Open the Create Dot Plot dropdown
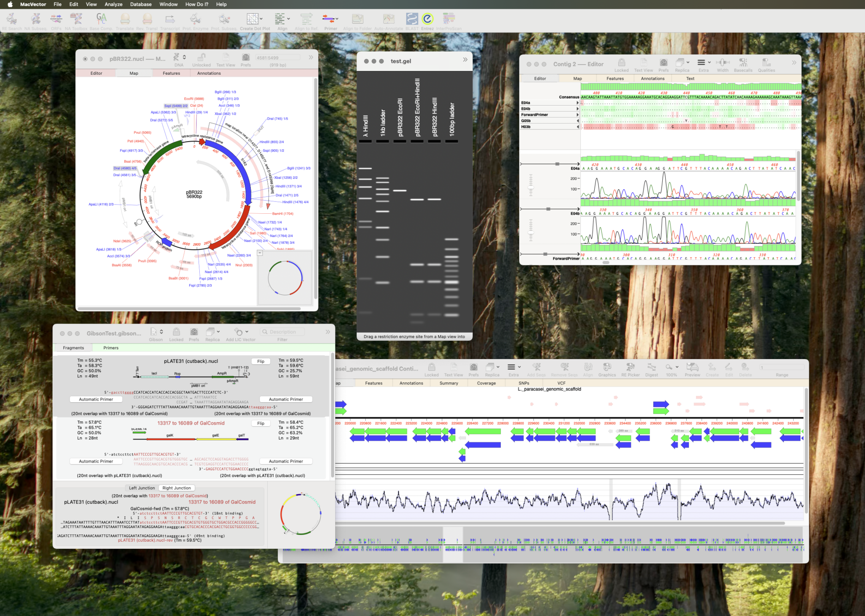The height and width of the screenshot is (616, 865). pos(261,19)
